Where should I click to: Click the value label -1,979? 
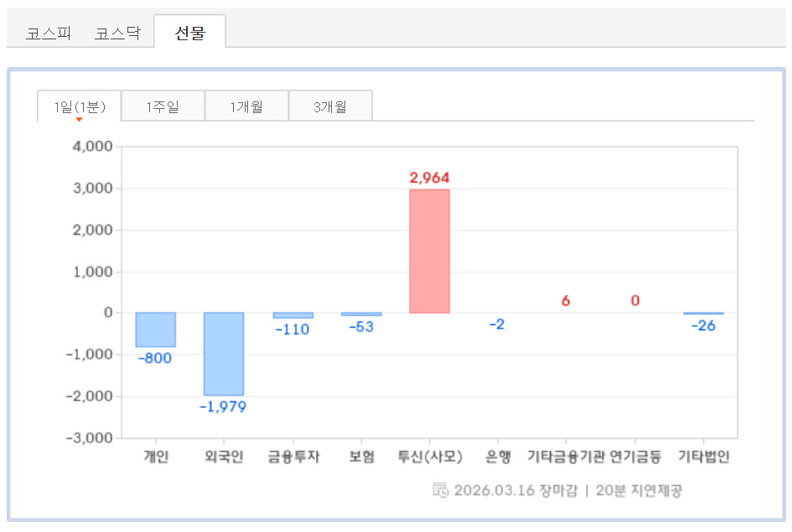click(223, 407)
